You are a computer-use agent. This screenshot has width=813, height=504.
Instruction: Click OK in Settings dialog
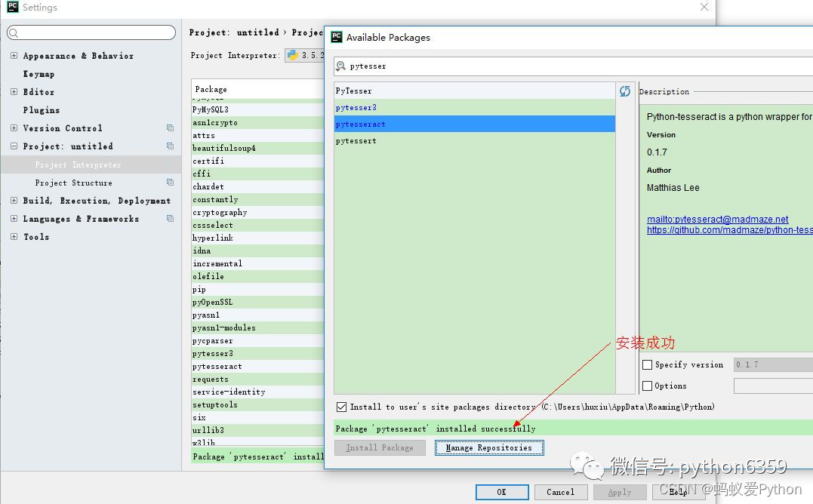click(x=502, y=492)
